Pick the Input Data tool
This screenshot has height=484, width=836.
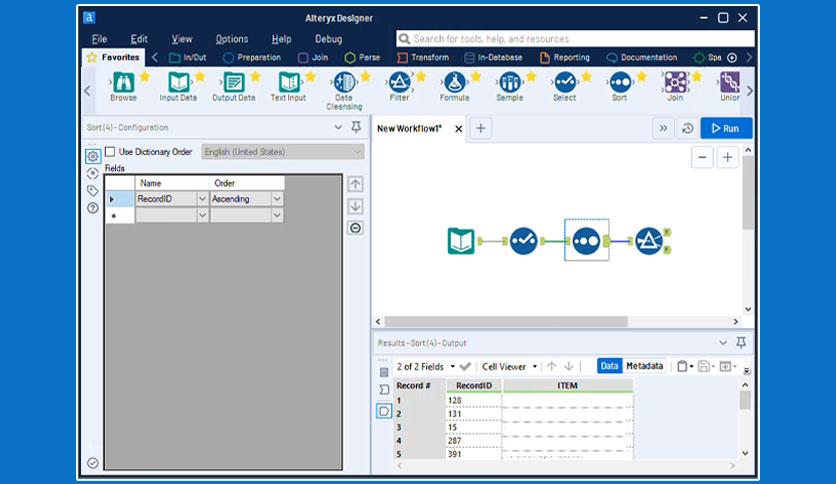point(179,83)
